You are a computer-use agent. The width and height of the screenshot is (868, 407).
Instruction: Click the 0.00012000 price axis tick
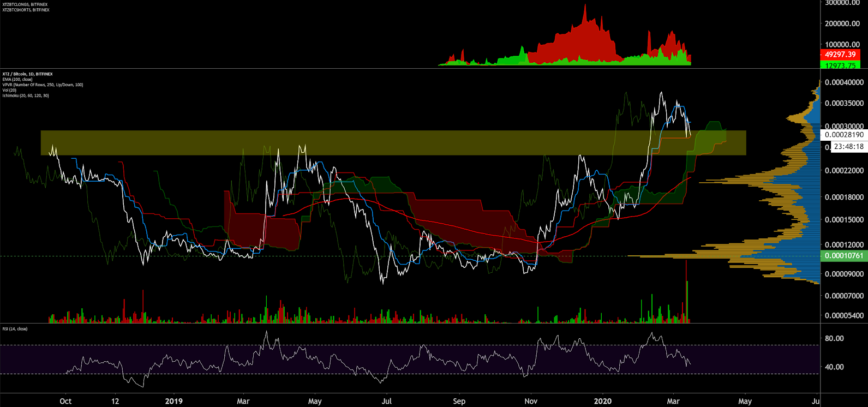coord(844,245)
